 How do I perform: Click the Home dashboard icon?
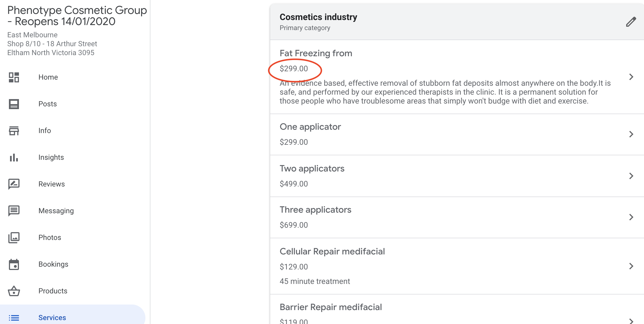click(x=14, y=77)
